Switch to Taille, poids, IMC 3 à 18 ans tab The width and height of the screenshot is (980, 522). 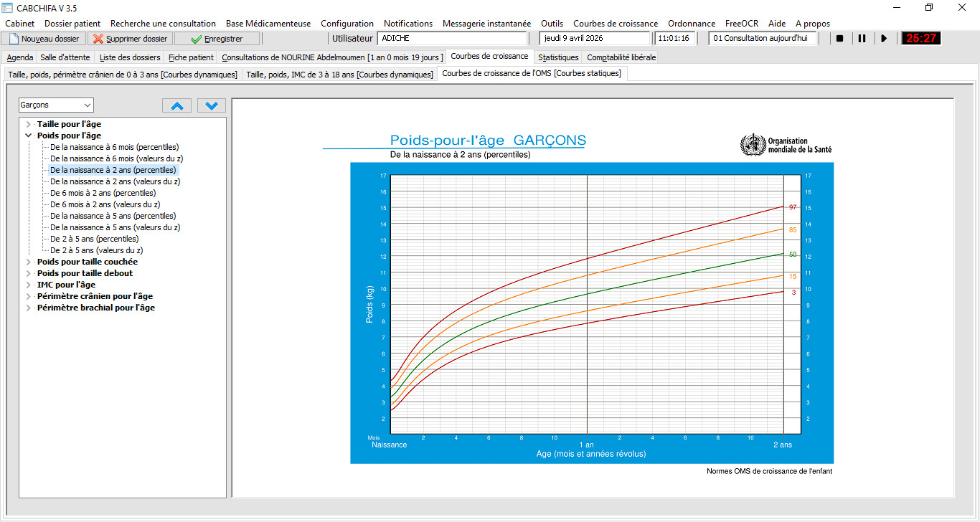coord(339,74)
